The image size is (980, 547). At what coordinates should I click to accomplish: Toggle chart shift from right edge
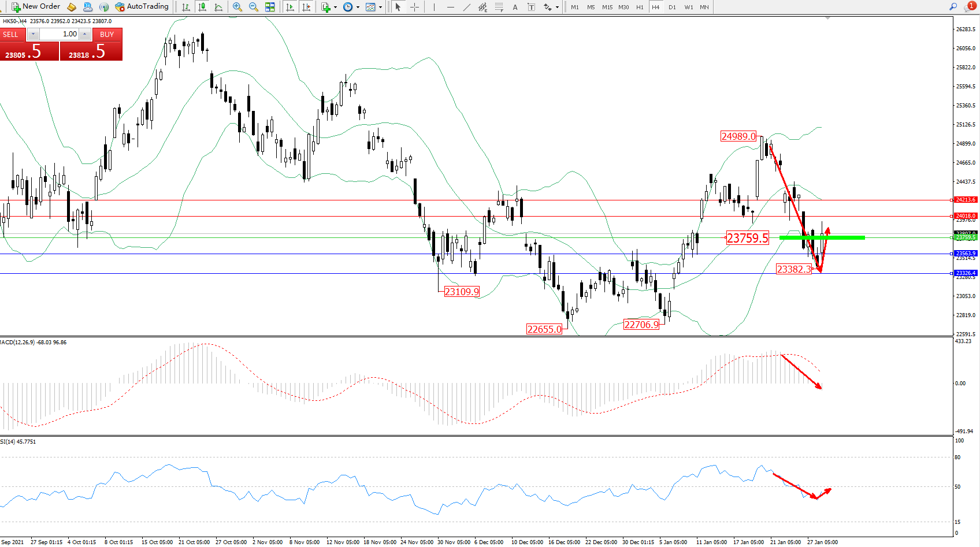click(x=306, y=7)
